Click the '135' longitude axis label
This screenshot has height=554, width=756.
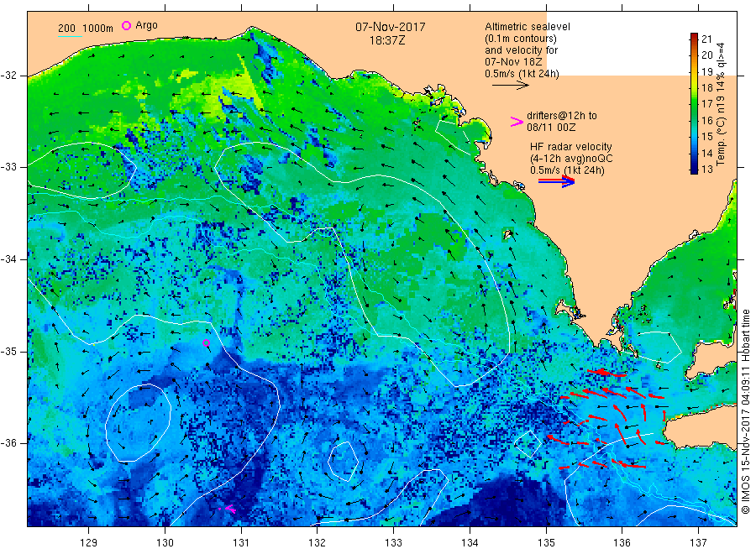click(x=546, y=543)
